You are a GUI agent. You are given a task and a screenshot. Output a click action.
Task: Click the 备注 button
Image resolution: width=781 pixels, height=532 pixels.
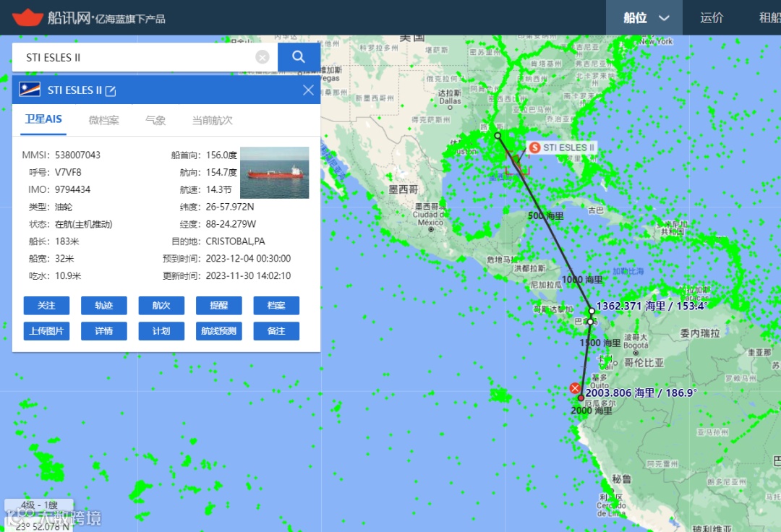(x=276, y=331)
